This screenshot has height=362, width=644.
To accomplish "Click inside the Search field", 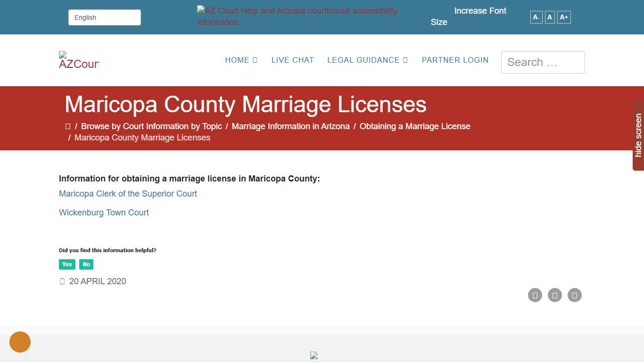I will [543, 62].
